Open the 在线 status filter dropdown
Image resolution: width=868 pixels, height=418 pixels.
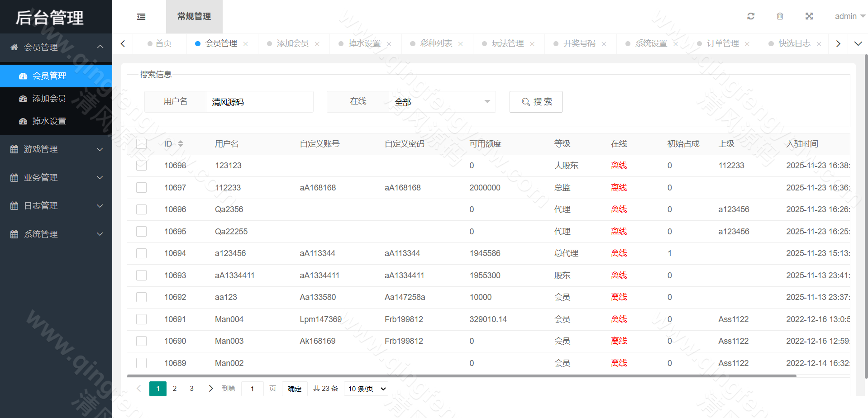441,102
